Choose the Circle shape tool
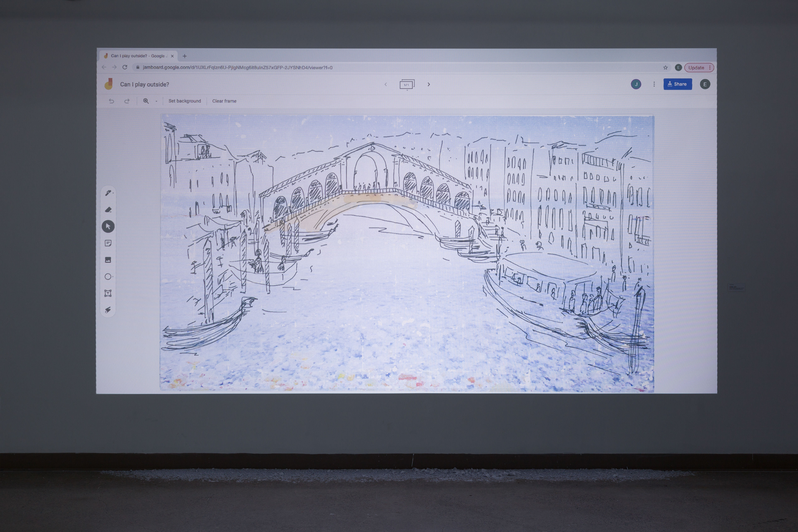798x532 pixels. click(x=108, y=277)
